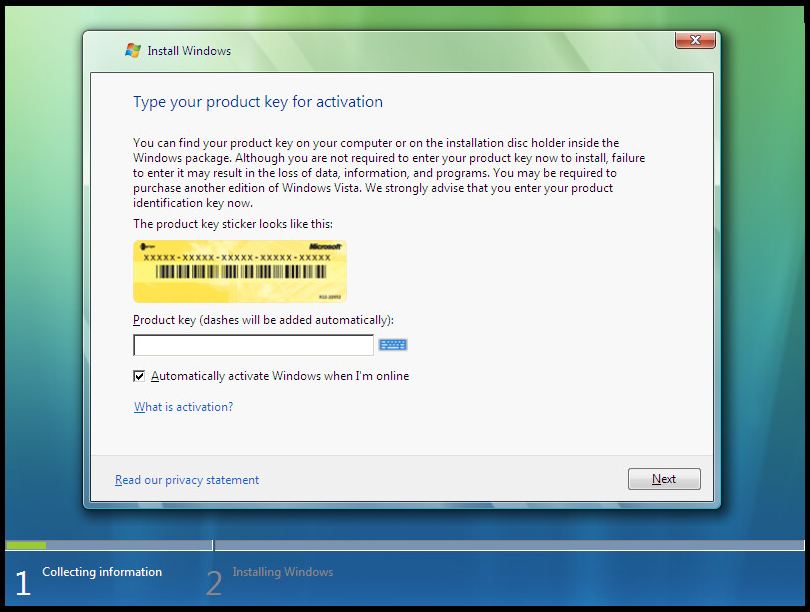The width and height of the screenshot is (810, 612).
Task: Click 'Install Windows' title text
Action: click(x=189, y=51)
